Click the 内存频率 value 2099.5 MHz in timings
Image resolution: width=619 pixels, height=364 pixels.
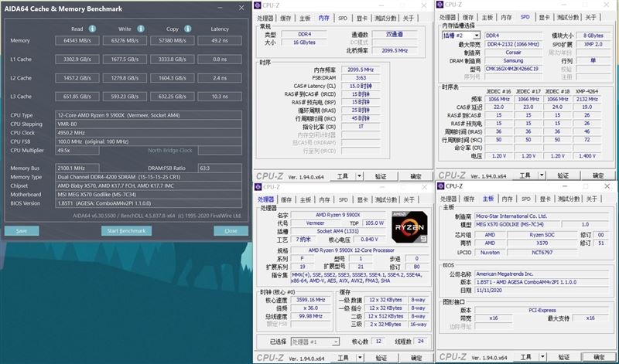(x=361, y=70)
